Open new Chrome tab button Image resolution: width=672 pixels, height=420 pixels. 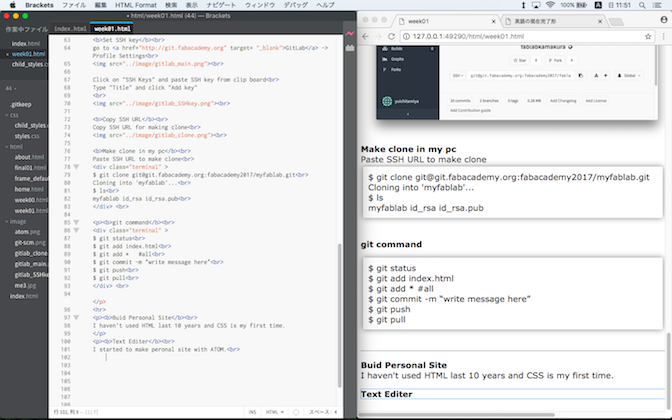point(616,21)
